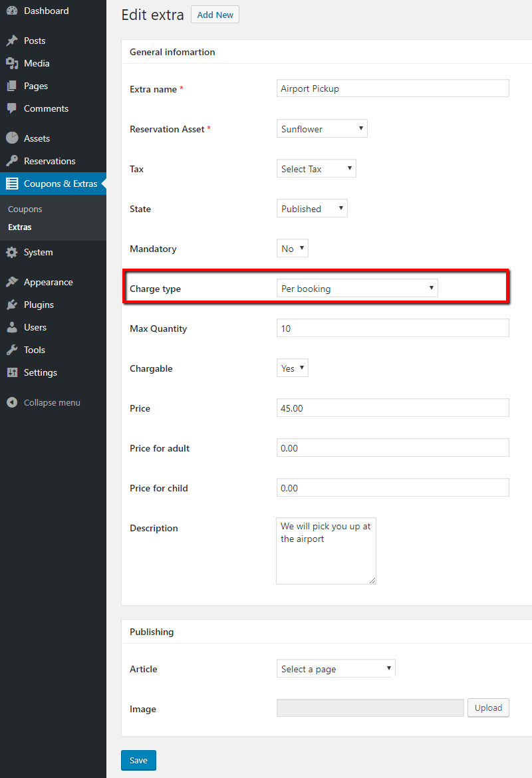Screen dimensions: 532x778
Task: Collapse the admin menu
Action: (13, 402)
